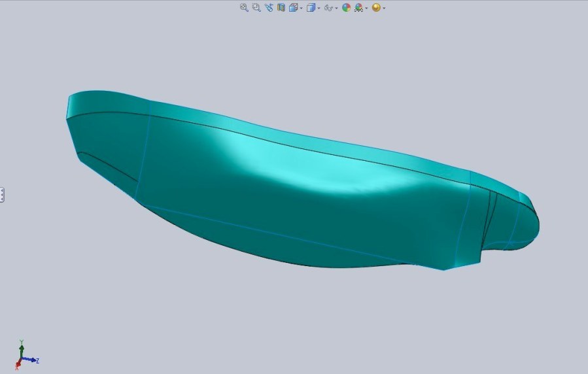The image size is (588, 374).
Task: Click the View Settings gold sphere icon
Action: tap(376, 8)
